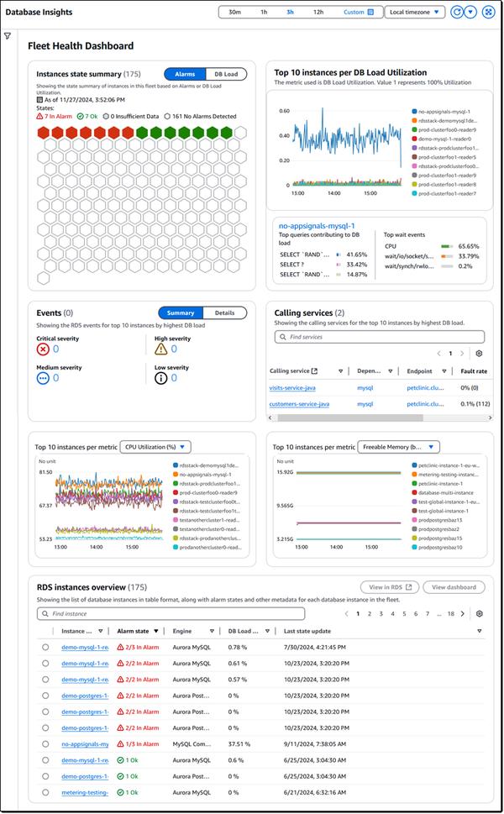Sort by Alarm state column arrow
The image size is (504, 814).
(155, 631)
